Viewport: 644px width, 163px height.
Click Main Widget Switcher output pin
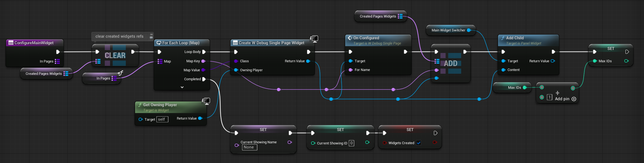click(x=469, y=30)
